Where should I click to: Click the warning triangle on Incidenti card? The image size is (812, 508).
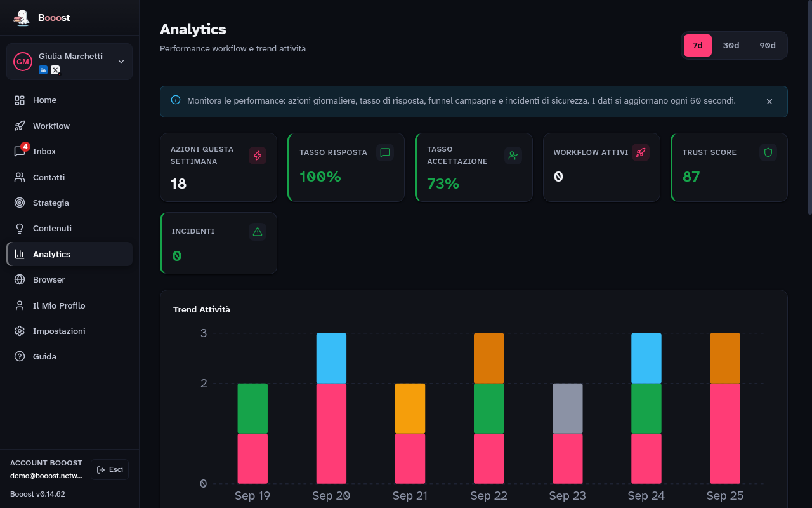[x=258, y=232]
